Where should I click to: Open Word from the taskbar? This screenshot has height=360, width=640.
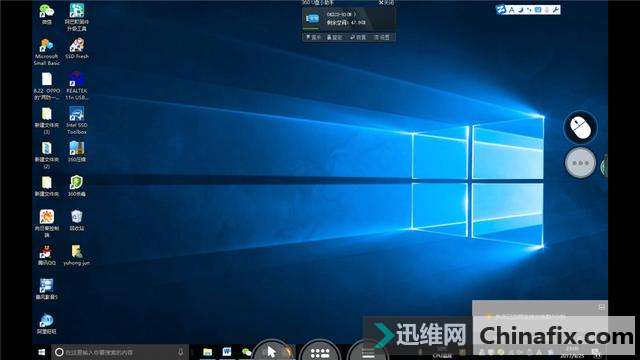point(227,351)
